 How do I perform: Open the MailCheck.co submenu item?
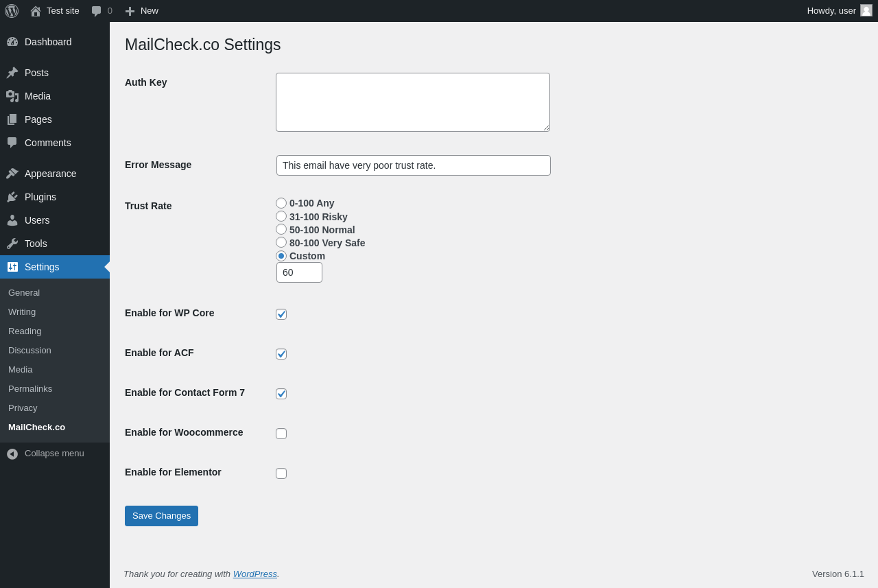tap(36, 427)
